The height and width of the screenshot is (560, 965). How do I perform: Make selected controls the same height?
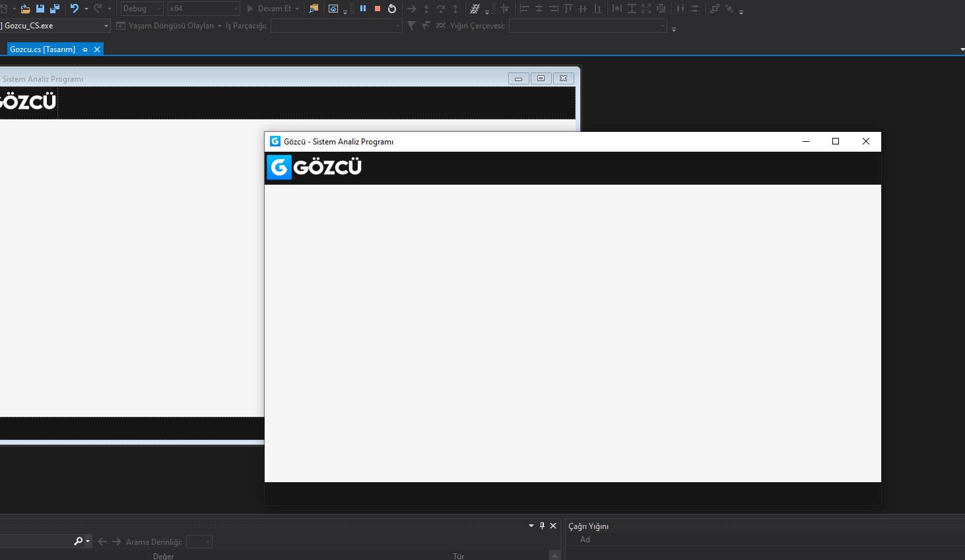(632, 9)
